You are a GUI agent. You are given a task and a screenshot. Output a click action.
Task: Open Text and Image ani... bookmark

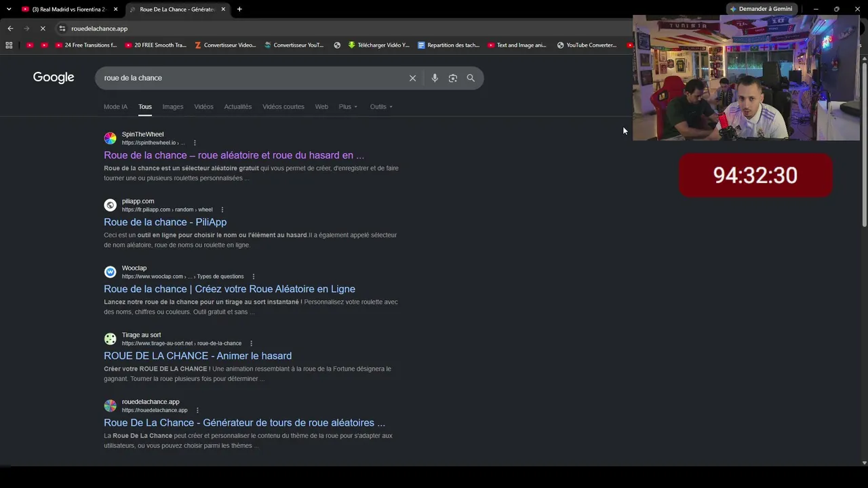pos(517,45)
